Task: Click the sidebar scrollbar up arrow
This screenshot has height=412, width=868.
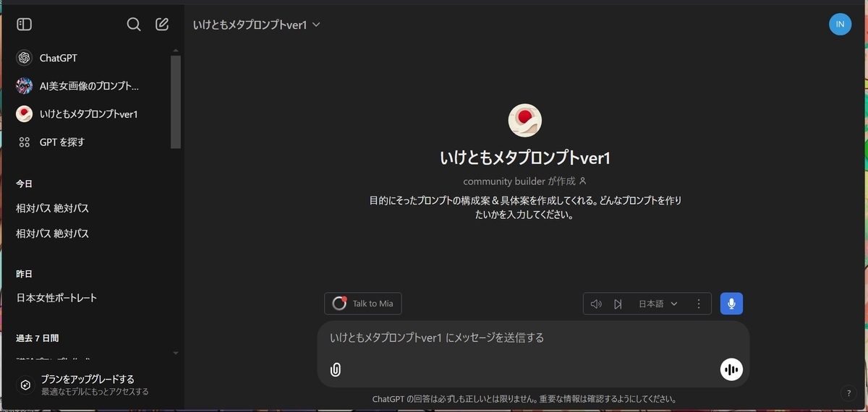Action: 175,51
